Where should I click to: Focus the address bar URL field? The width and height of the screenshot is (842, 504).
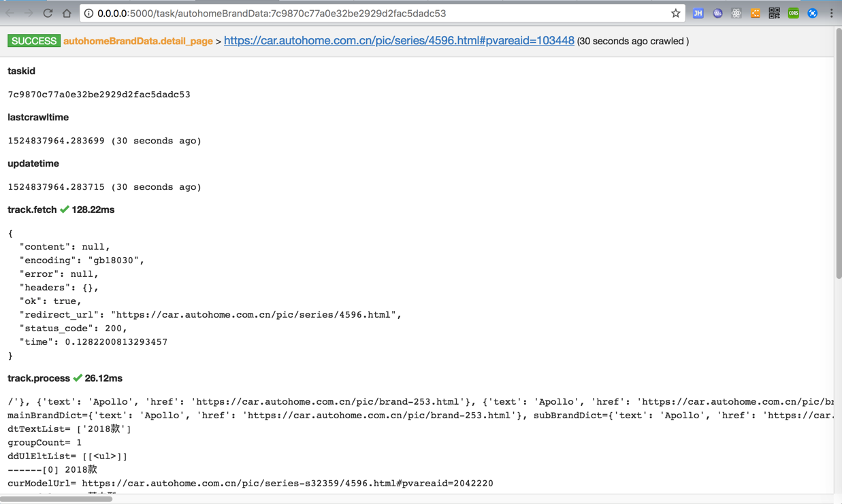click(381, 13)
